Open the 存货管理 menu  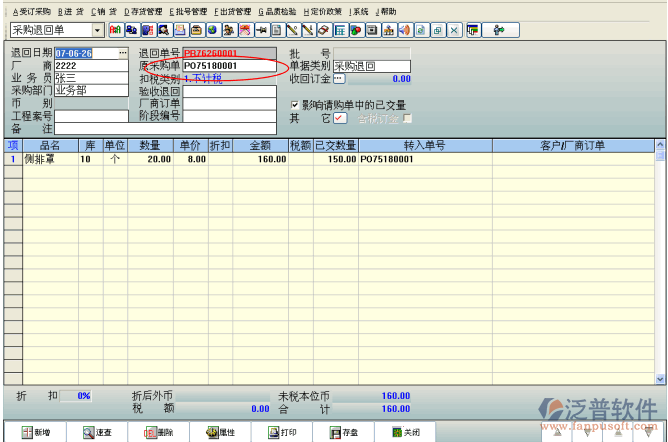tap(142, 11)
